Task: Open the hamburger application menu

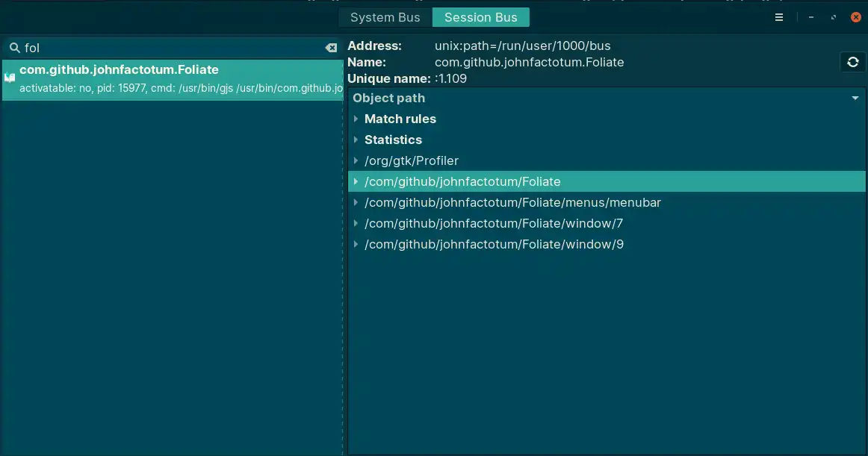Action: coord(779,17)
